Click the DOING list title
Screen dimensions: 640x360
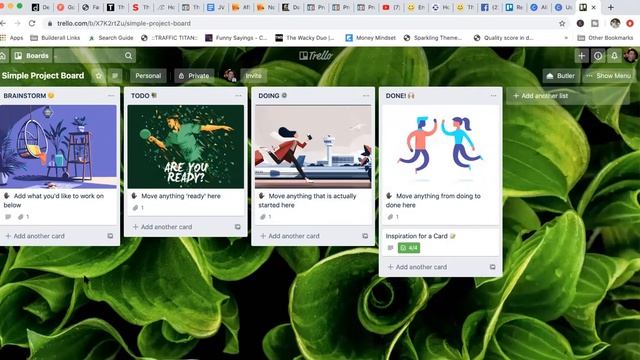pyautogui.click(x=272, y=96)
